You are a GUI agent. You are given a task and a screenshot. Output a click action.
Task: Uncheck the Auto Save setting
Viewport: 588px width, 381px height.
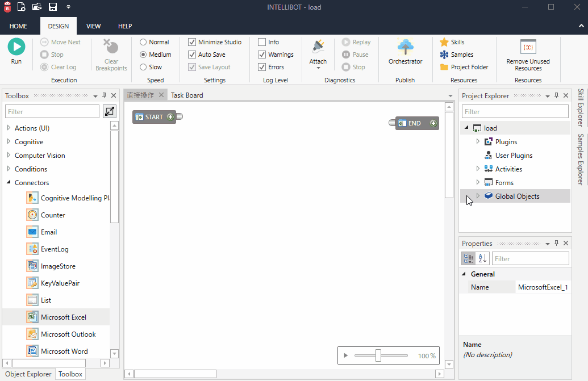[x=192, y=54]
